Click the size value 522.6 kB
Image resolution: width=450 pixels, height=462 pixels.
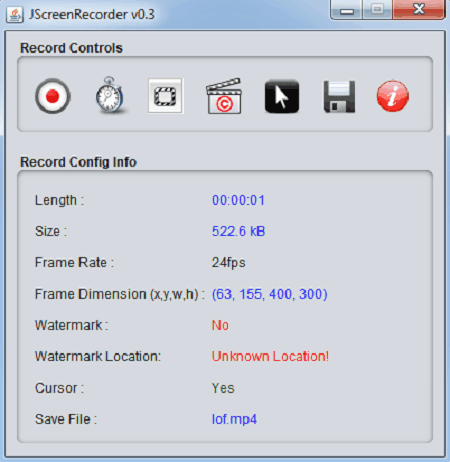coord(238,231)
